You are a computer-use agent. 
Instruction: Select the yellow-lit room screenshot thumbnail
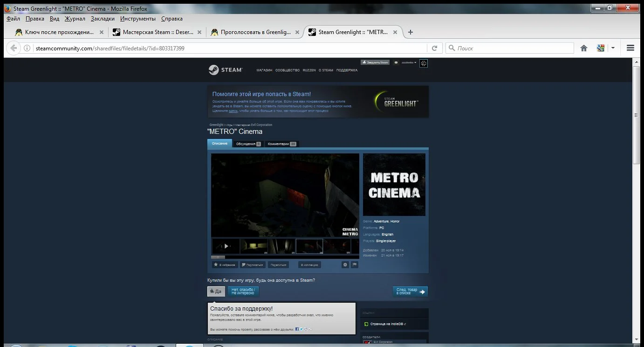point(254,246)
